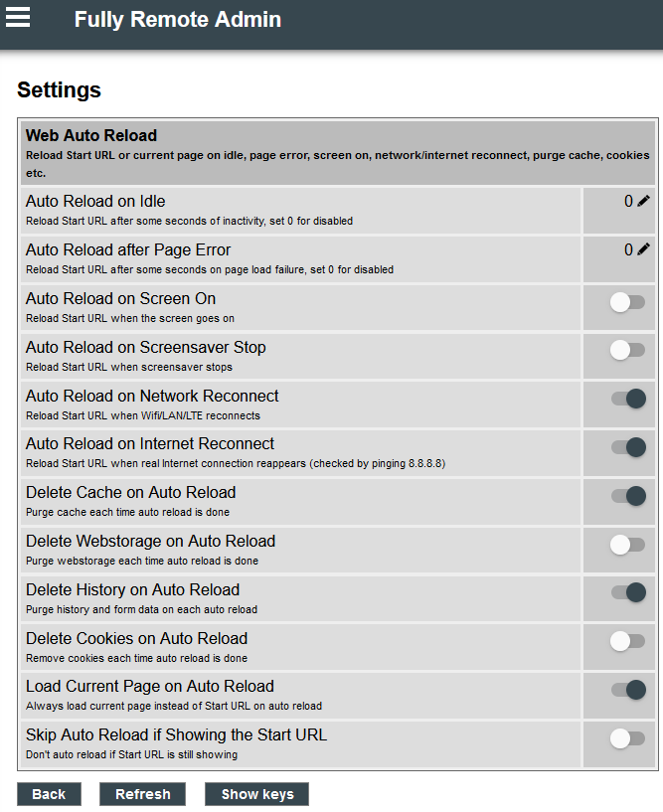Turn off Auto Reload on Internet Reconnect

628,447
